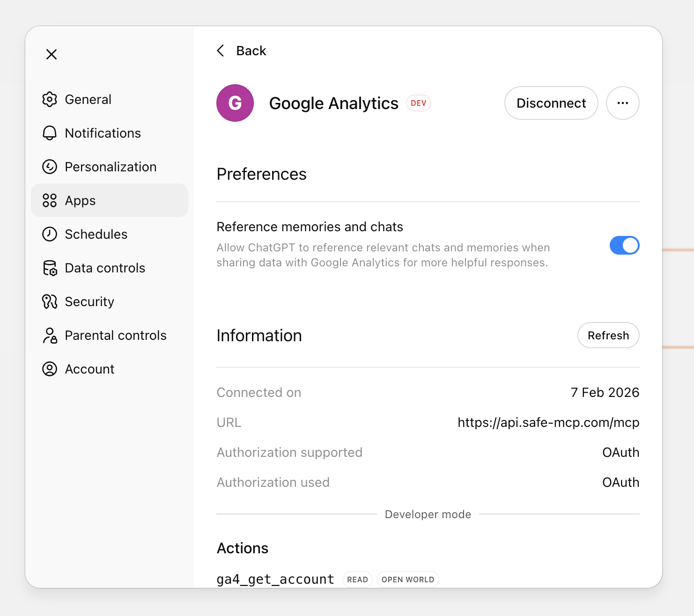This screenshot has width=694, height=616.
Task: Switch to the Account settings section
Action: (x=89, y=369)
